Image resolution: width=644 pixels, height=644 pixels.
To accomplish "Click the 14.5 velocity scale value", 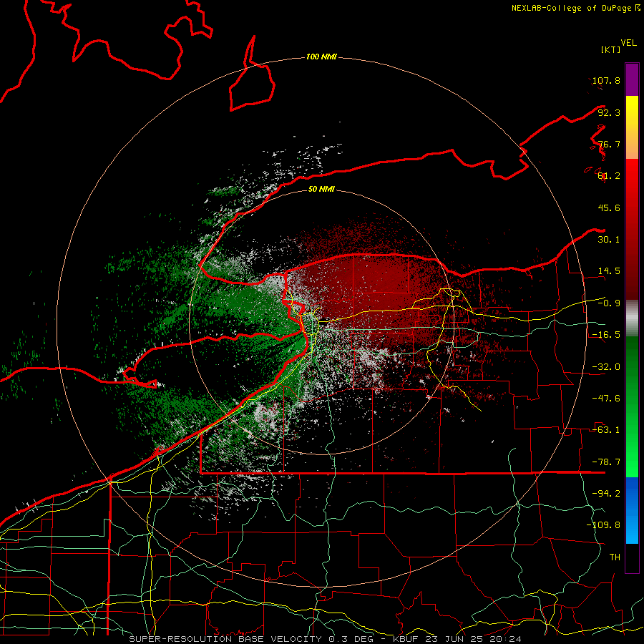I will click(x=609, y=271).
